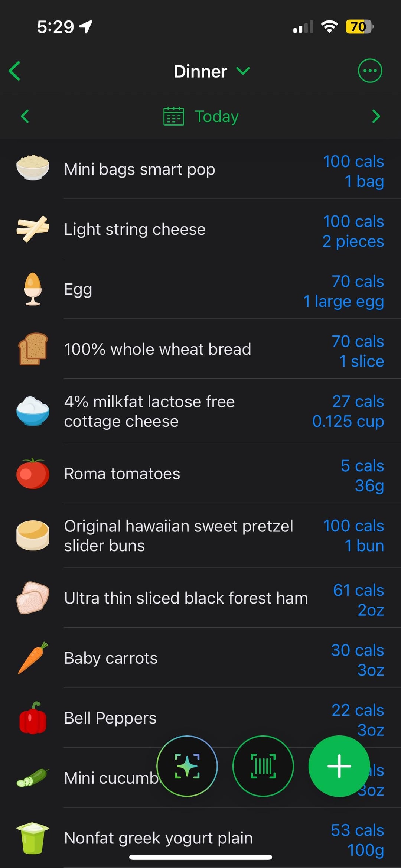Open the calendar icon beside Today

[173, 116]
